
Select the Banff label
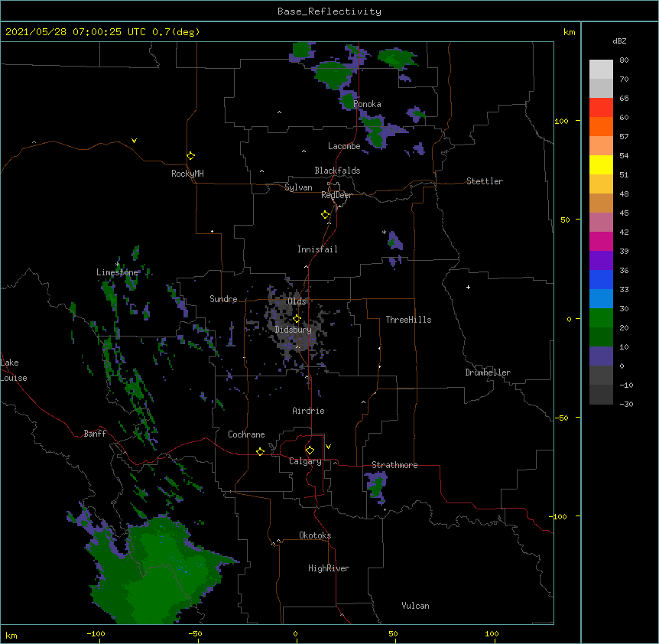[x=95, y=434]
